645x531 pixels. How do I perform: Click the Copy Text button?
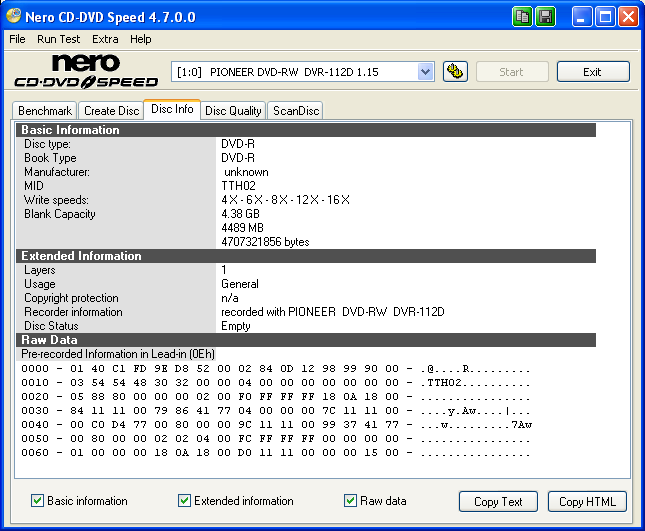[498, 502]
